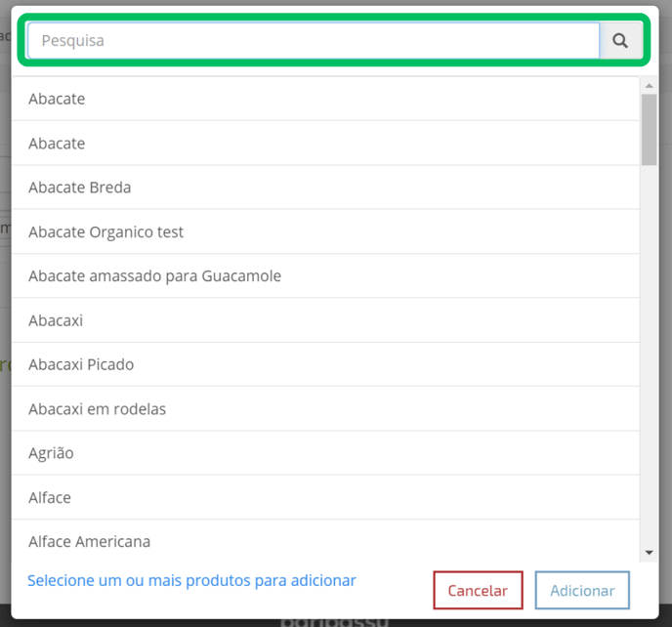The image size is (672, 627).
Task: Select Alface Americana product
Action: coord(325,541)
